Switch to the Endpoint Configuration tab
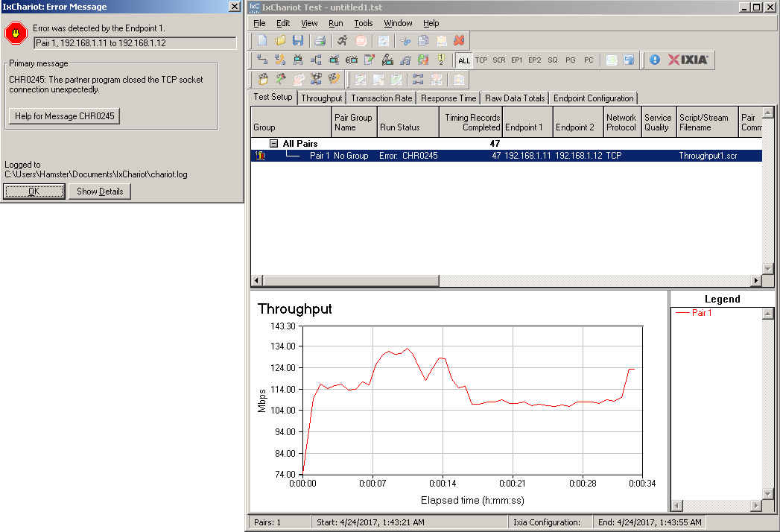Screen dimensions: 780x532 coord(594,98)
